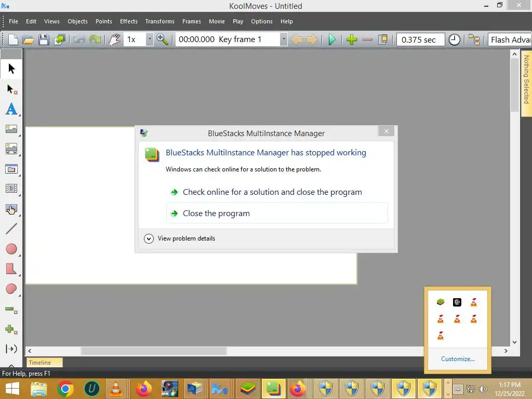
Task: Select the red freeform shape tool at bottom
Action: point(11,289)
